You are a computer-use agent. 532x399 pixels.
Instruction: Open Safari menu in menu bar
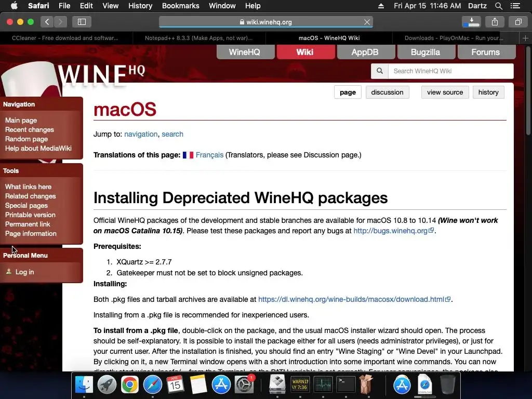point(38,6)
